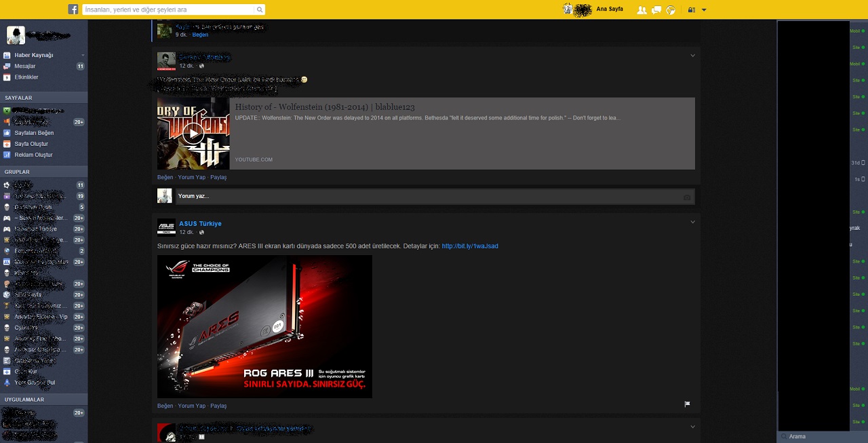Screen dimensions: 868x443
Task: Click the Grup Kur plus icon
Action: coord(7,371)
